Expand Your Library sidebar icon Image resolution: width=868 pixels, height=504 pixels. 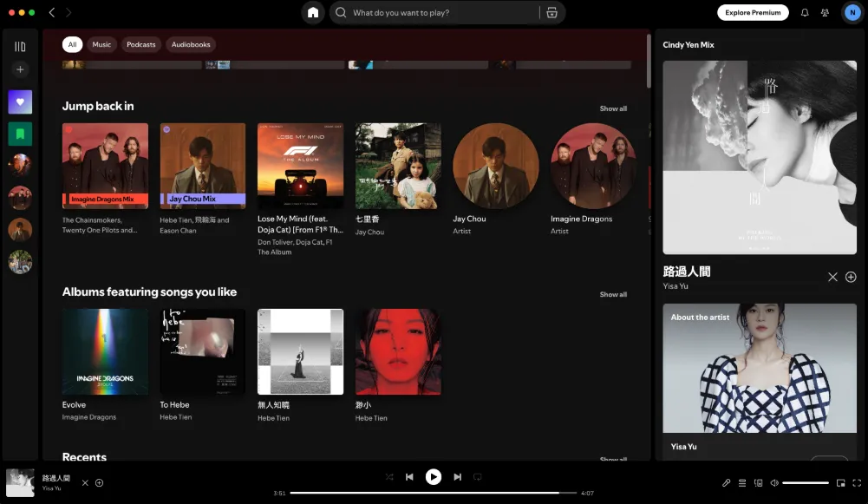(x=20, y=47)
